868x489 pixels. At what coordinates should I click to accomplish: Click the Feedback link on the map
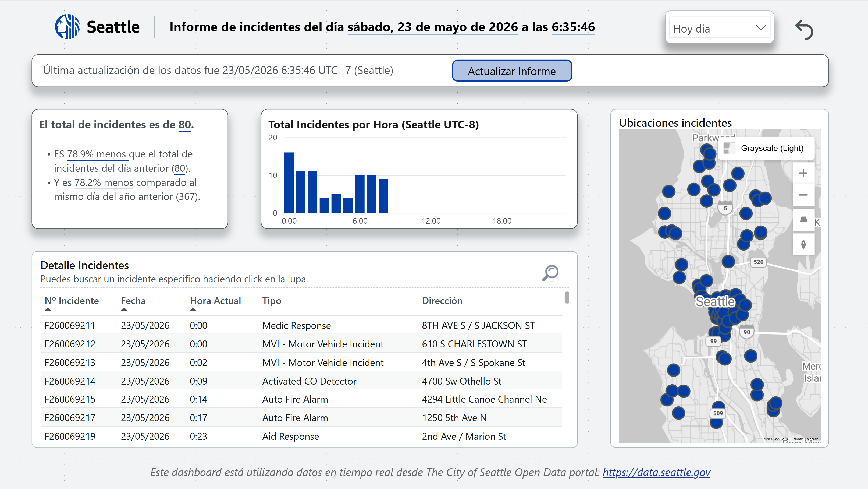[x=811, y=439]
